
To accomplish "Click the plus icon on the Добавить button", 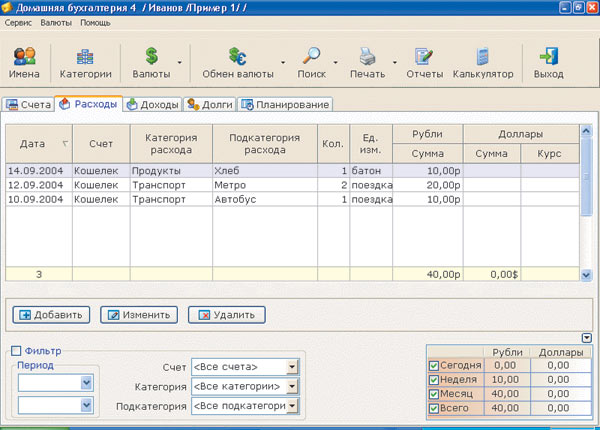I will [25, 315].
